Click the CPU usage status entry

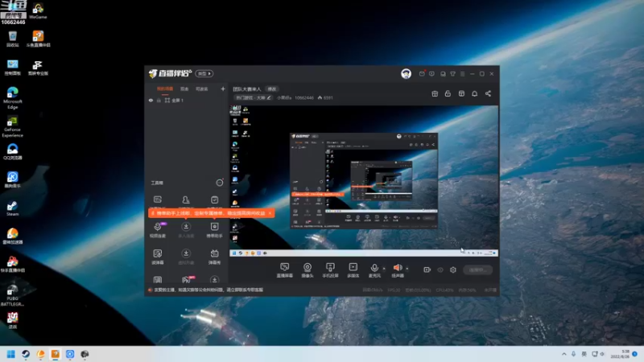click(444, 290)
